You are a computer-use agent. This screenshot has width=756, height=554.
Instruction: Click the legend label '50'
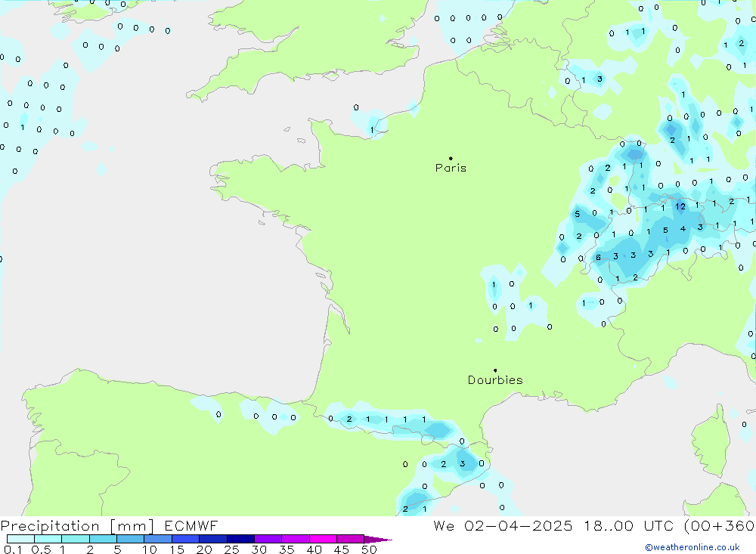tap(369, 549)
